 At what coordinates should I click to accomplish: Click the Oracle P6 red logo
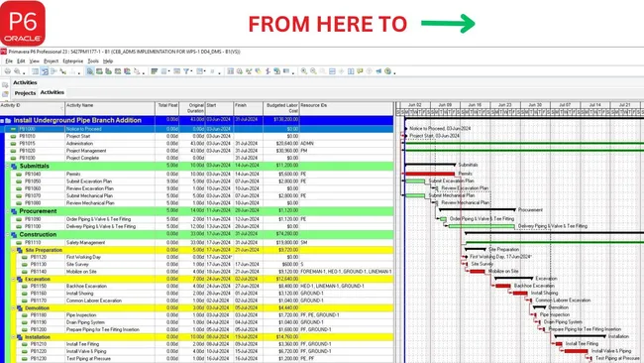click(x=23, y=24)
